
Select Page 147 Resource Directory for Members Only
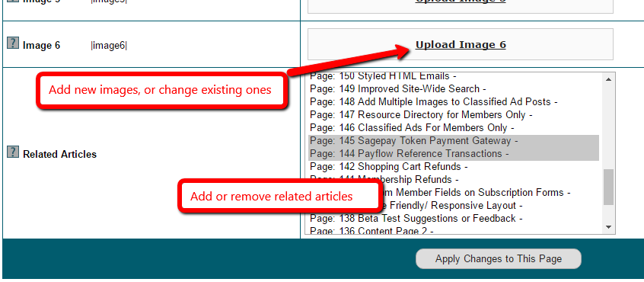click(454, 114)
